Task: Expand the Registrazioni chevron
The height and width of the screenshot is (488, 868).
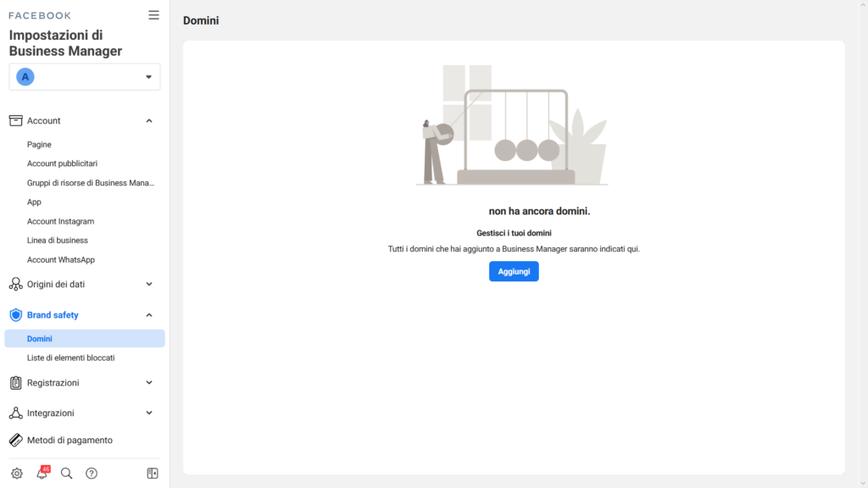Action: point(149,383)
